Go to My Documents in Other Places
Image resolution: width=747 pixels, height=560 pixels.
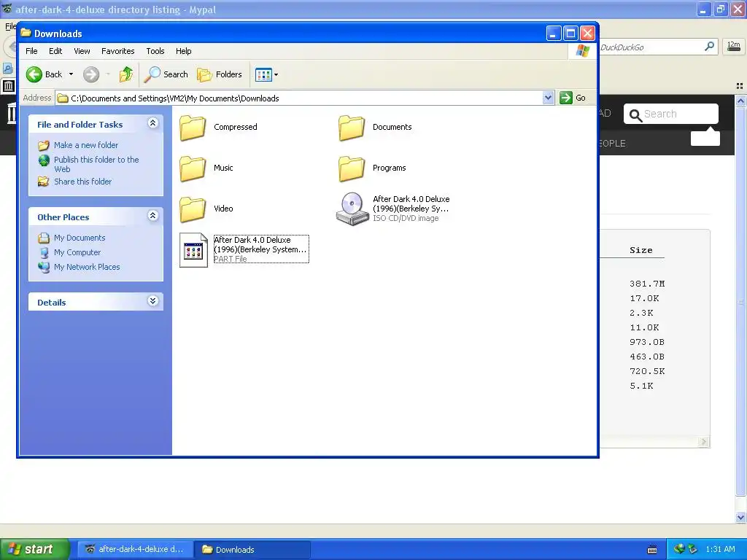pyautogui.click(x=79, y=238)
